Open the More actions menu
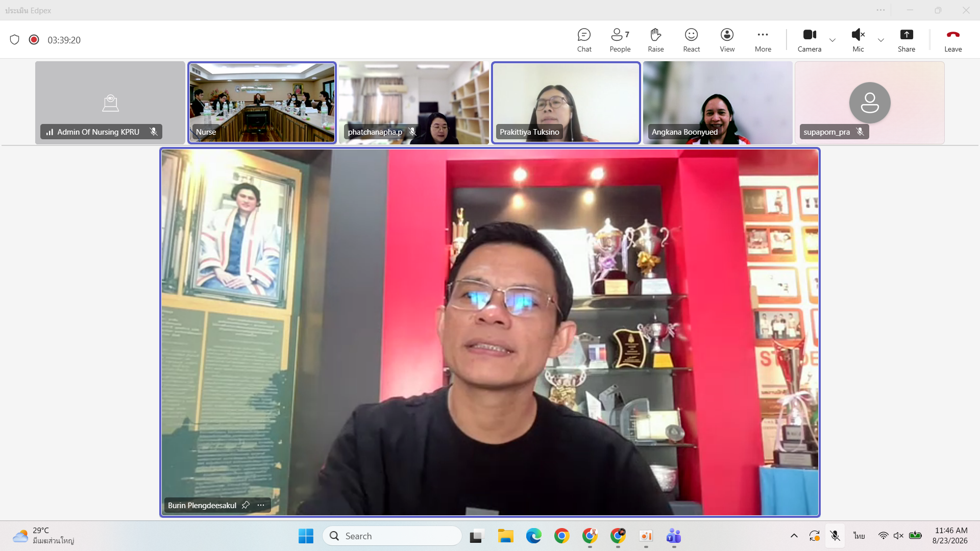The height and width of the screenshot is (551, 980). (763, 40)
